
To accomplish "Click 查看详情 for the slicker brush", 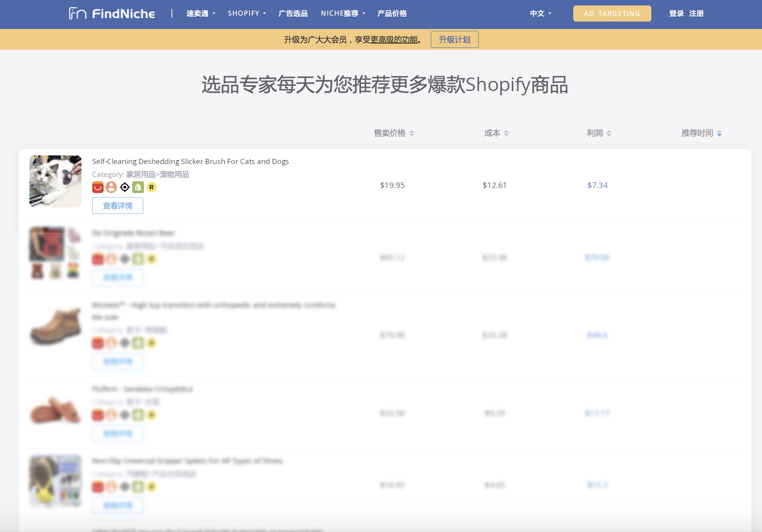I will click(118, 206).
